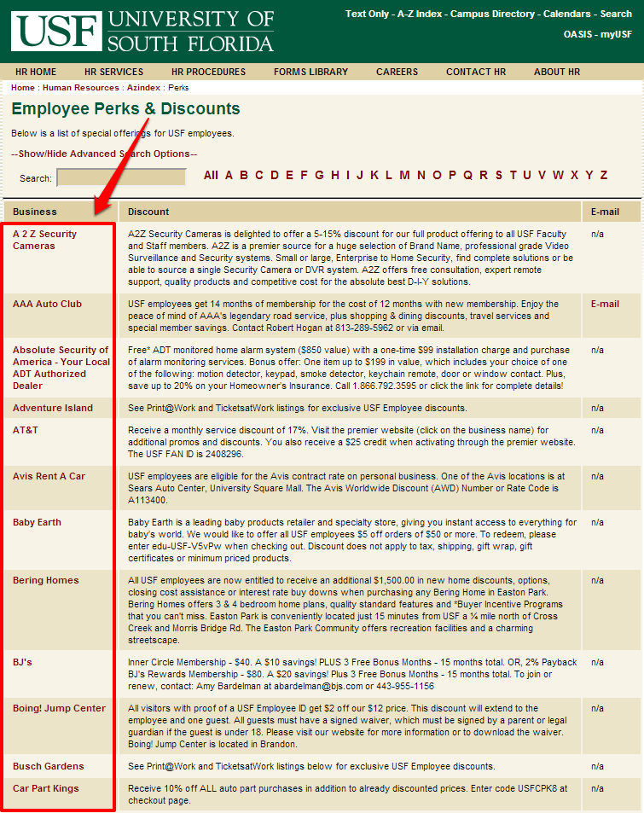Screen dimensions: 644x813
Task: Open the CONTACT HR menu
Action: pos(476,72)
